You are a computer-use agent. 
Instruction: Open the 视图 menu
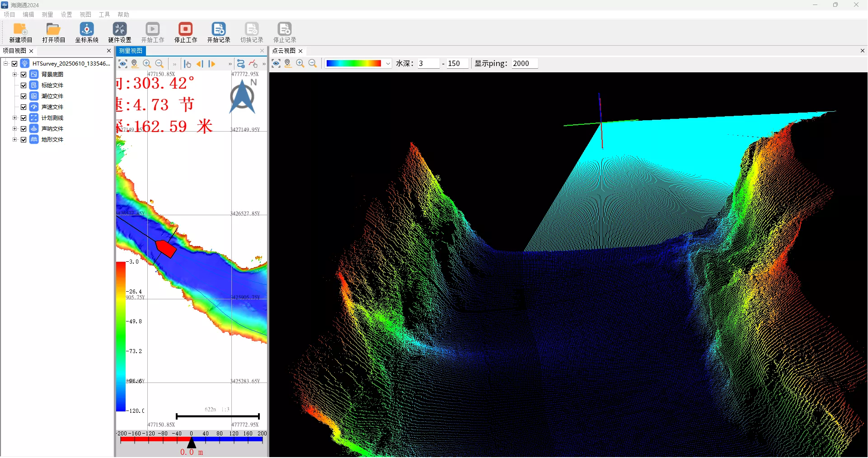coord(85,14)
